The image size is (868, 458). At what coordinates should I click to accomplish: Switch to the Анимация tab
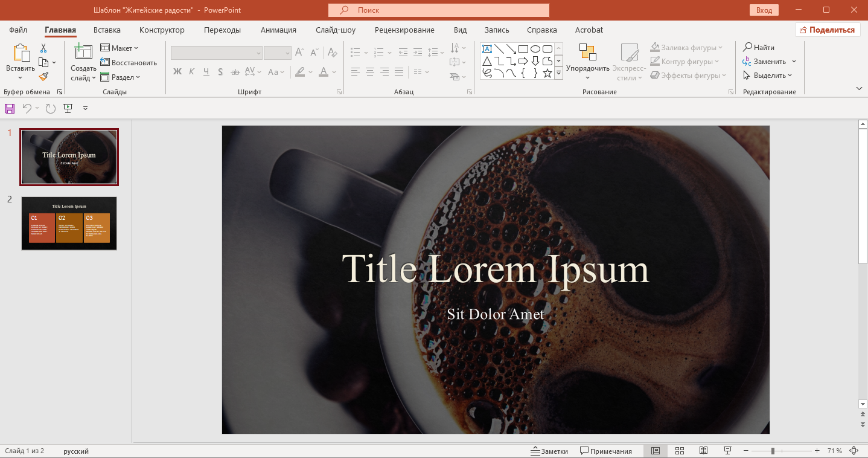(278, 30)
